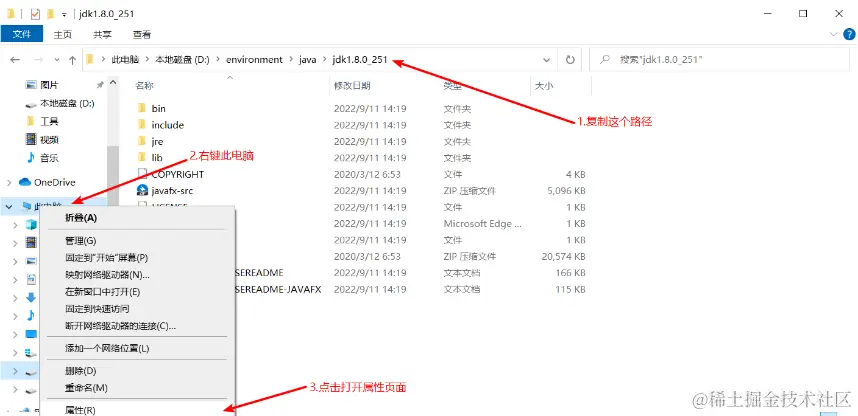The height and width of the screenshot is (416, 858).
Task: Go up one level with Up arrow
Action: point(72,60)
